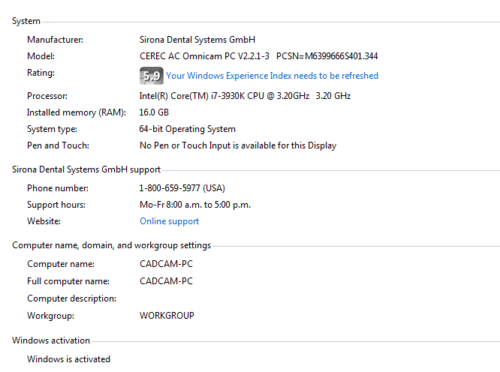Click the Computer name, domain, workgroup settings heading
This screenshot has height=372, width=500.
112,246
